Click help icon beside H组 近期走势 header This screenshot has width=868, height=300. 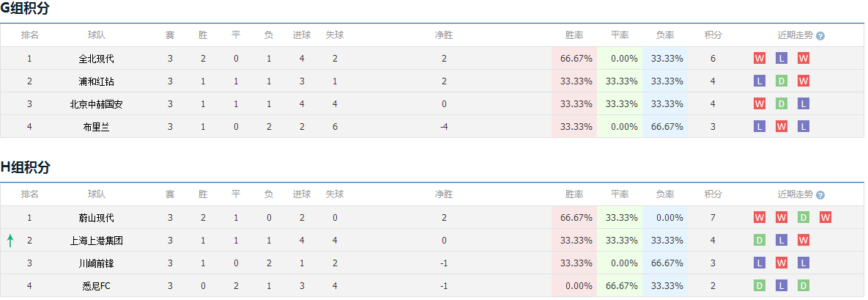tap(820, 195)
